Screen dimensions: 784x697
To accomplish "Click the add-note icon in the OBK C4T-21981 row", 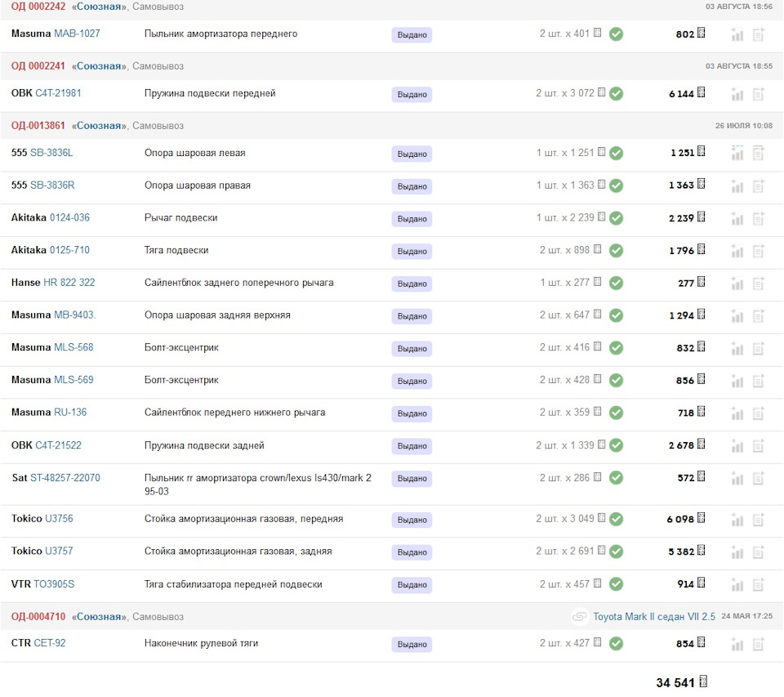I will click(759, 94).
